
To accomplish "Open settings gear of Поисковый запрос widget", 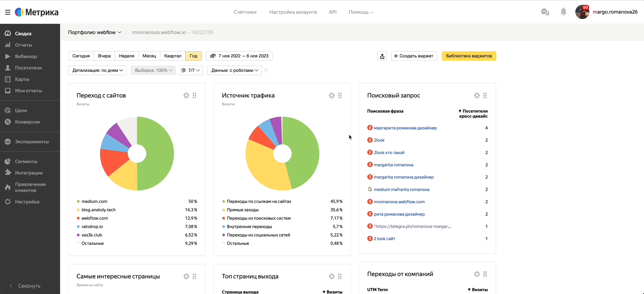I will [x=477, y=96].
